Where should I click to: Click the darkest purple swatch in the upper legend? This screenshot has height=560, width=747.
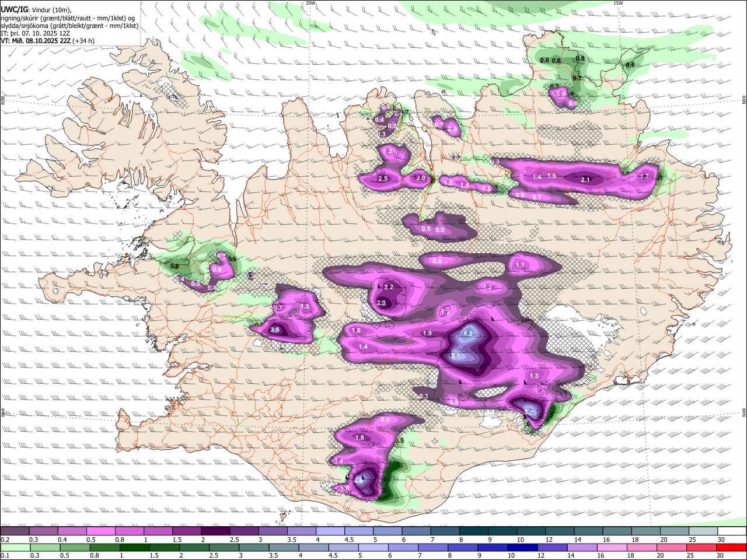(x=216, y=531)
